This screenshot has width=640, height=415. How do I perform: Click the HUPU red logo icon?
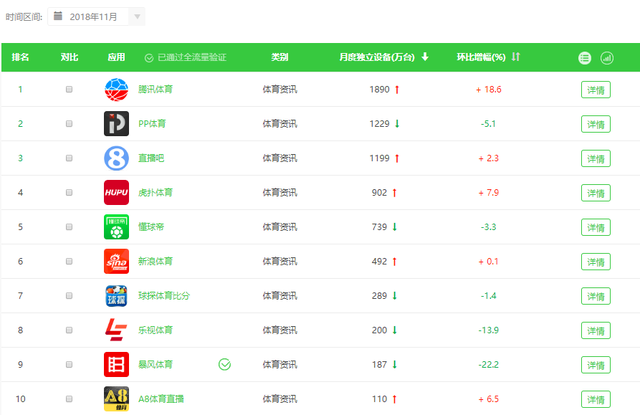(116, 192)
